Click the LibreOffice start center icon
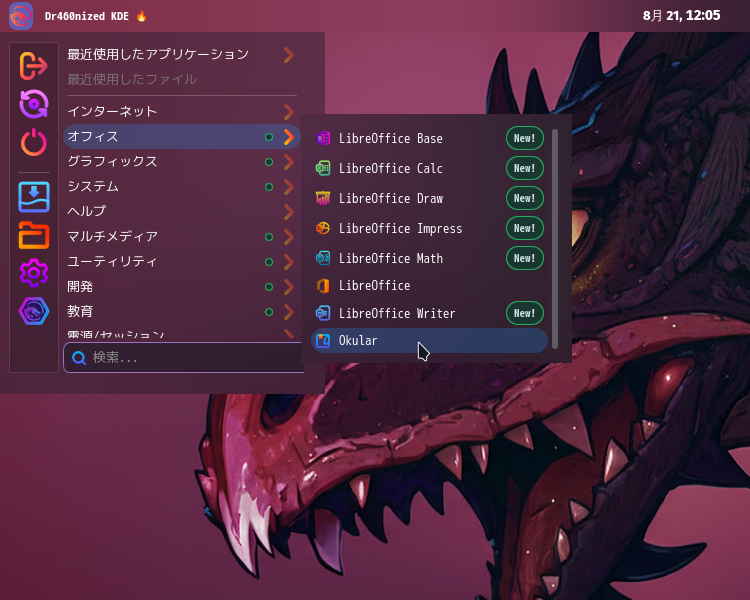The image size is (750, 600). click(323, 286)
